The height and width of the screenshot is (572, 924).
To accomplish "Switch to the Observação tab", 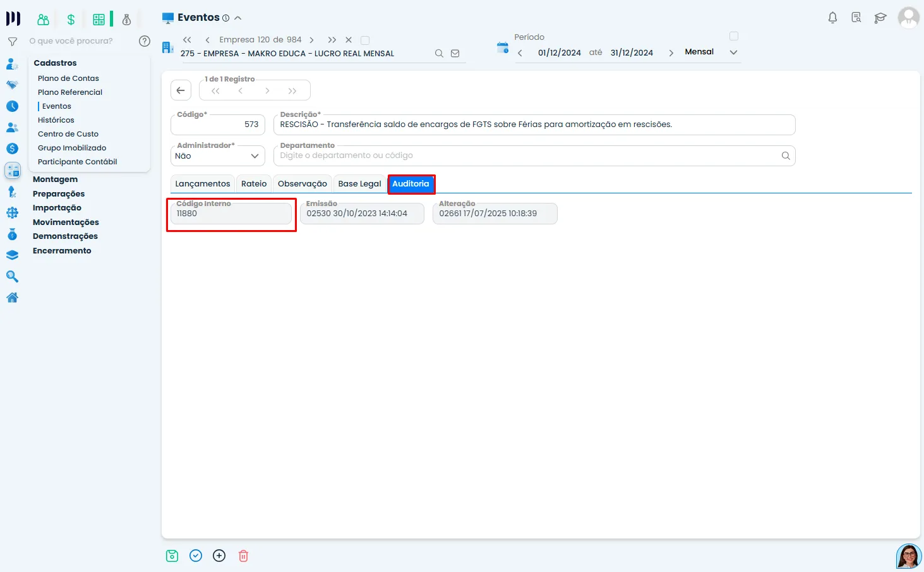I will point(303,184).
